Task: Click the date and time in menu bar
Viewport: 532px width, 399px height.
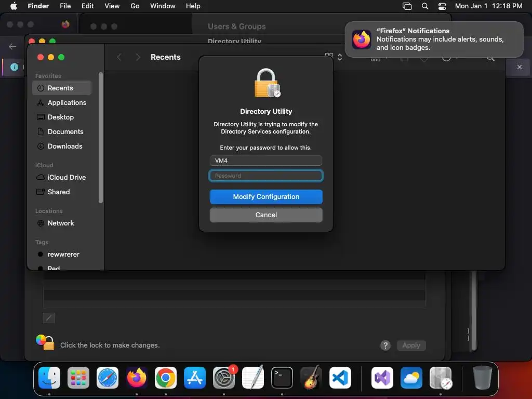Action: coord(488,6)
